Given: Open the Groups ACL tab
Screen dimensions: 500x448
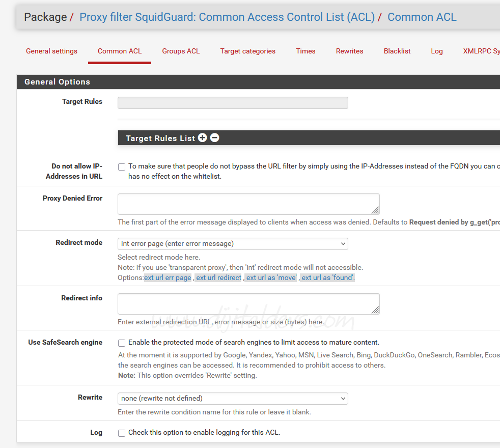Looking at the screenshot, I should 181,51.
